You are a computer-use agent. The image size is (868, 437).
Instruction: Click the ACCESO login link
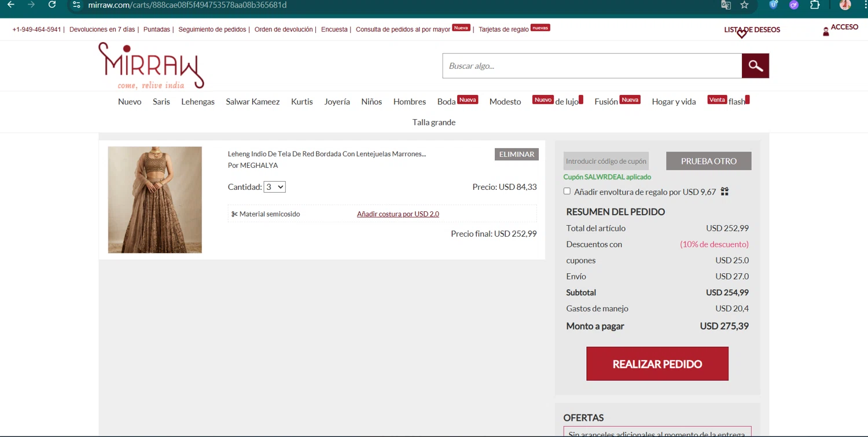point(845,27)
